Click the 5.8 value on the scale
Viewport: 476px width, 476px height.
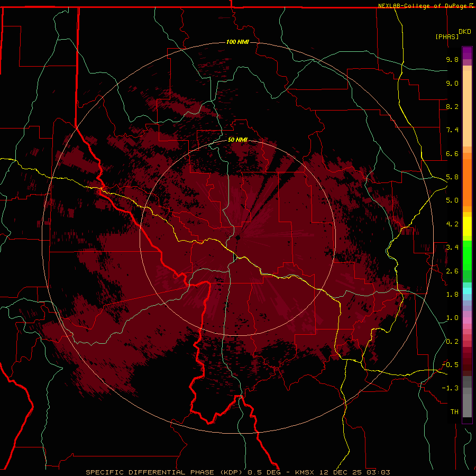[x=452, y=177]
